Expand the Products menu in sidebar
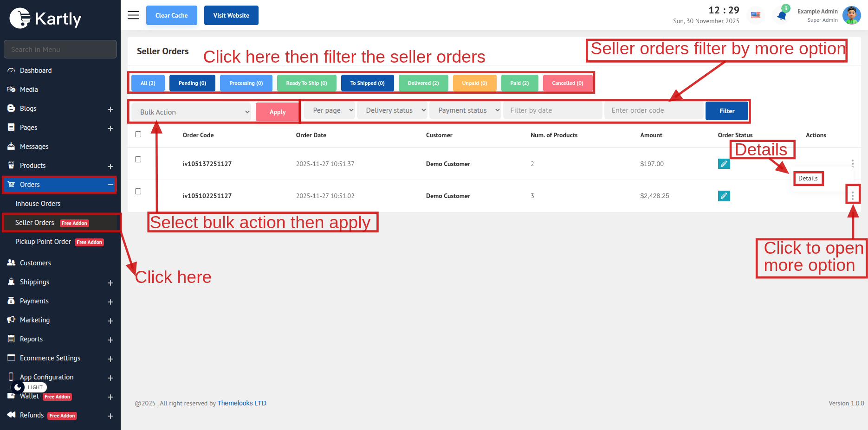The height and width of the screenshot is (430, 868). (110, 166)
